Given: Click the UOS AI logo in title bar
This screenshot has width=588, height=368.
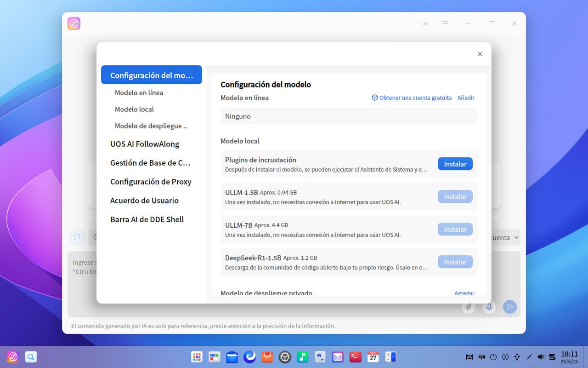Looking at the screenshot, I should tap(74, 23).
